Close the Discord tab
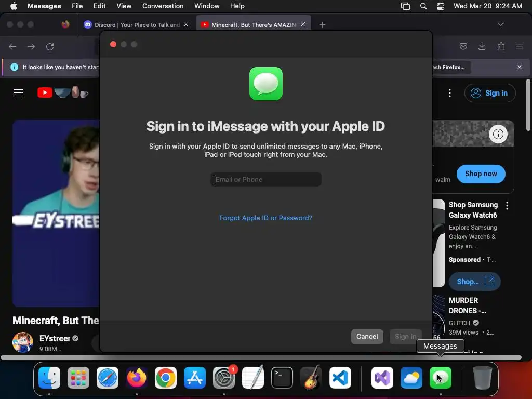This screenshot has width=532, height=399. point(186,24)
